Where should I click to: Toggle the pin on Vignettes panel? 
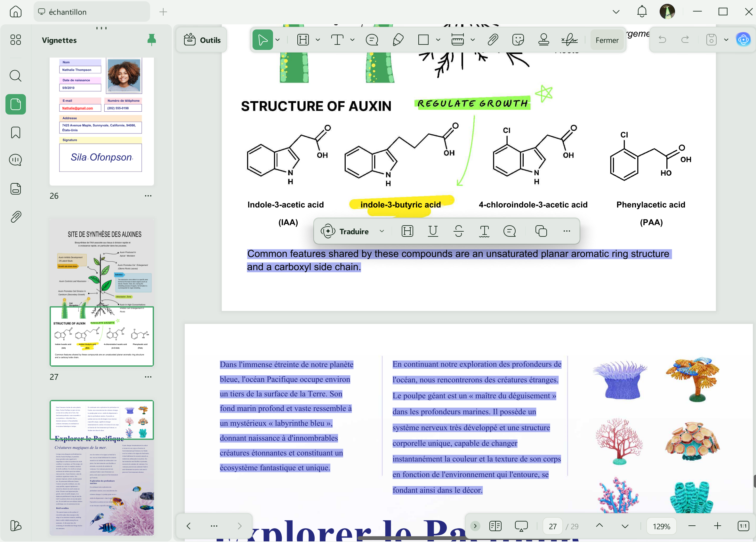[x=152, y=40]
